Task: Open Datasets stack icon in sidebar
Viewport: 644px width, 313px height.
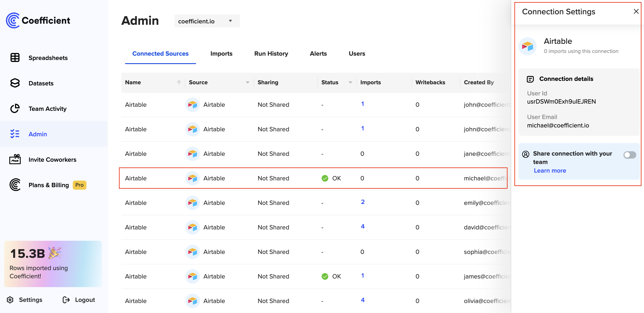Action: click(15, 83)
